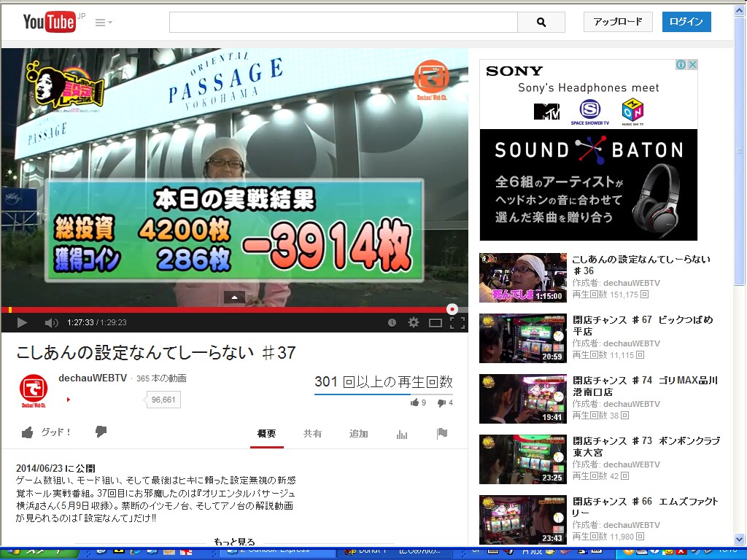
Task: Open the thumbnail for 閉店チャンス ＃74
Action: pyautogui.click(x=522, y=399)
